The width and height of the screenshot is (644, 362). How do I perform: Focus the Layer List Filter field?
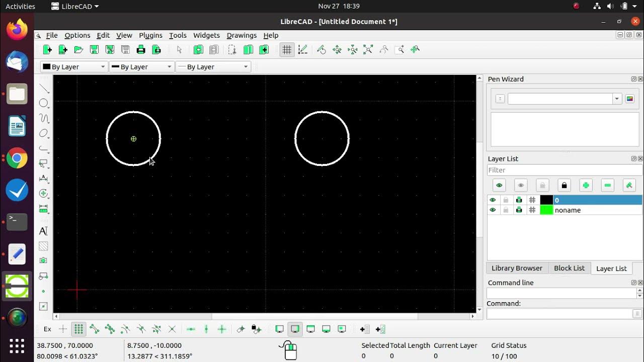click(565, 170)
